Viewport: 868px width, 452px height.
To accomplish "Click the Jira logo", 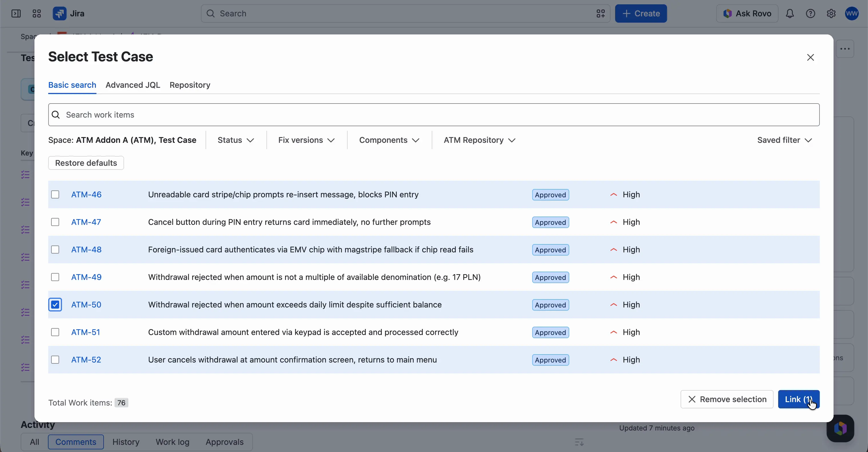I will (68, 13).
